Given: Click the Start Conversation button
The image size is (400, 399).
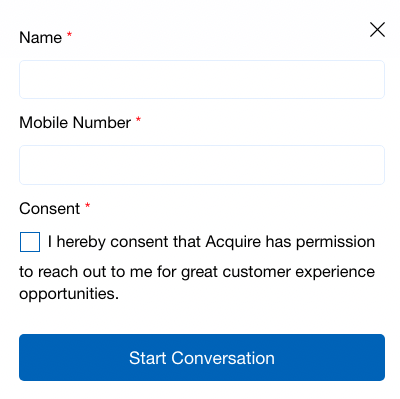Looking at the screenshot, I should 202,358.
